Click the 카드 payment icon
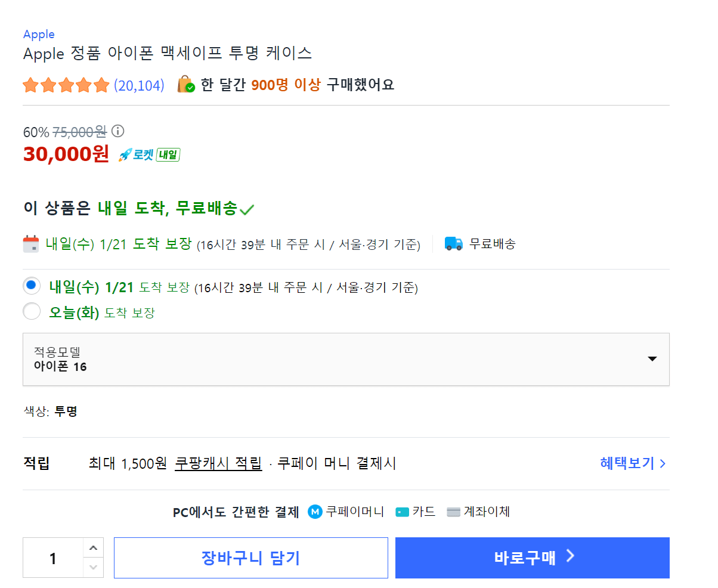The width and height of the screenshot is (718, 588). click(401, 512)
